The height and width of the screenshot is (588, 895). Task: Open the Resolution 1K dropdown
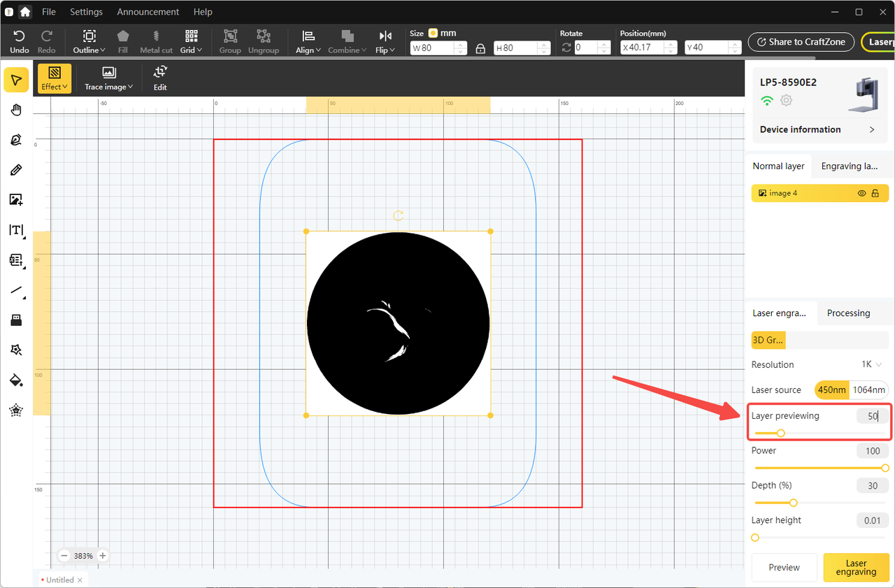point(872,365)
